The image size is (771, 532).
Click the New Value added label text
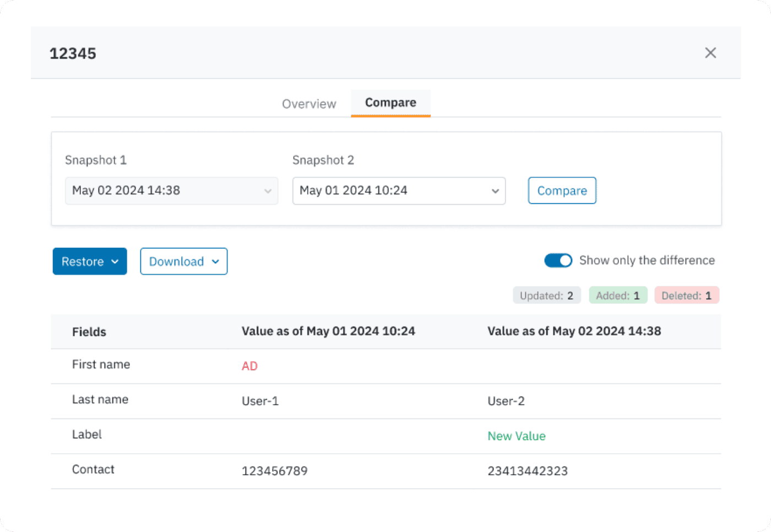[x=516, y=436]
